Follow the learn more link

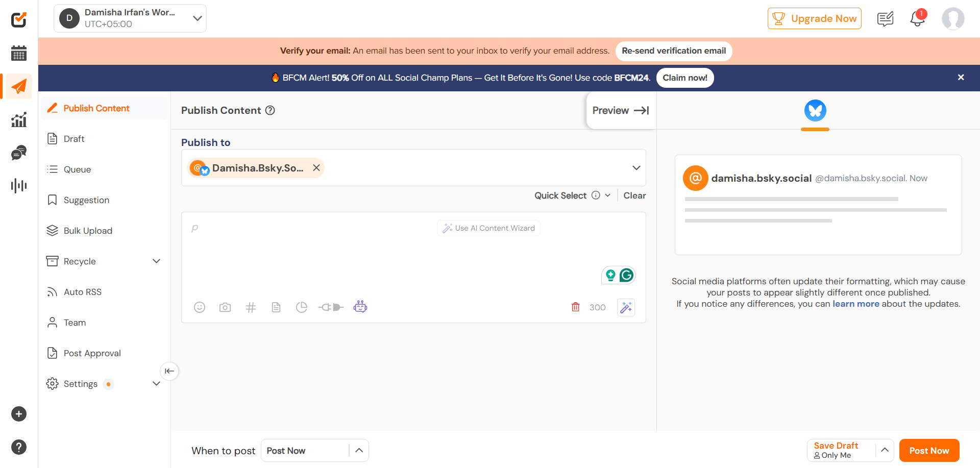click(x=856, y=304)
